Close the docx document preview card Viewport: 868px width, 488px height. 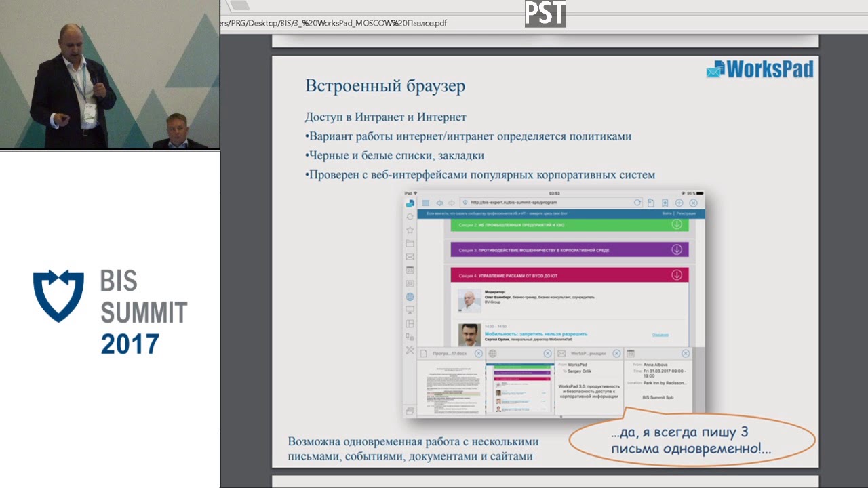tap(478, 354)
